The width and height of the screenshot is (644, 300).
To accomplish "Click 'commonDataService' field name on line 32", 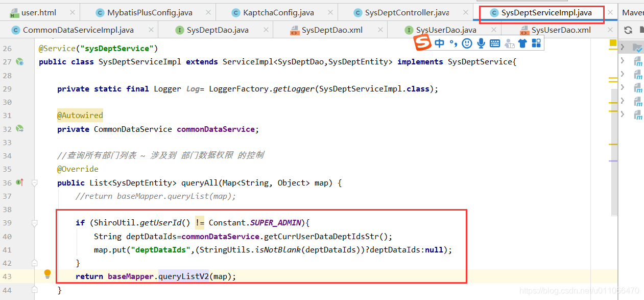I will click(216, 129).
